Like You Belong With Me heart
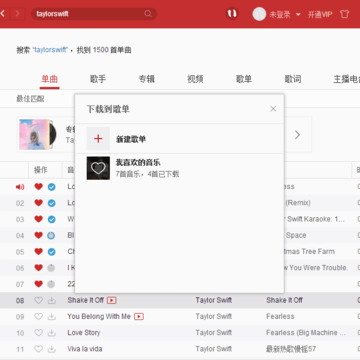The height and width of the screenshot is (360, 360). point(39,316)
